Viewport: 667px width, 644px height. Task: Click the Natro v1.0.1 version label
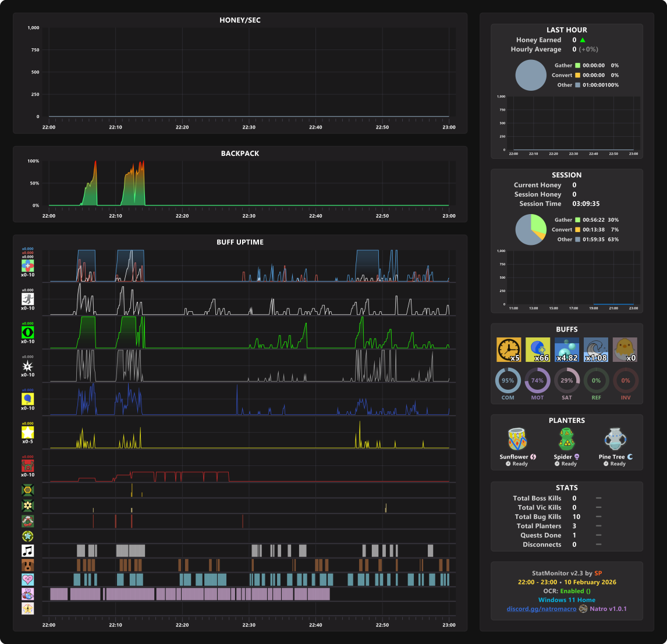click(x=608, y=609)
